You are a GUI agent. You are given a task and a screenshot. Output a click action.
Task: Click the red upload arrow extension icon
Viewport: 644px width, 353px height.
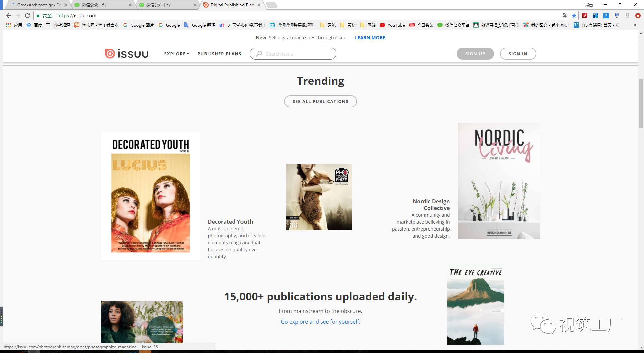[638, 16]
